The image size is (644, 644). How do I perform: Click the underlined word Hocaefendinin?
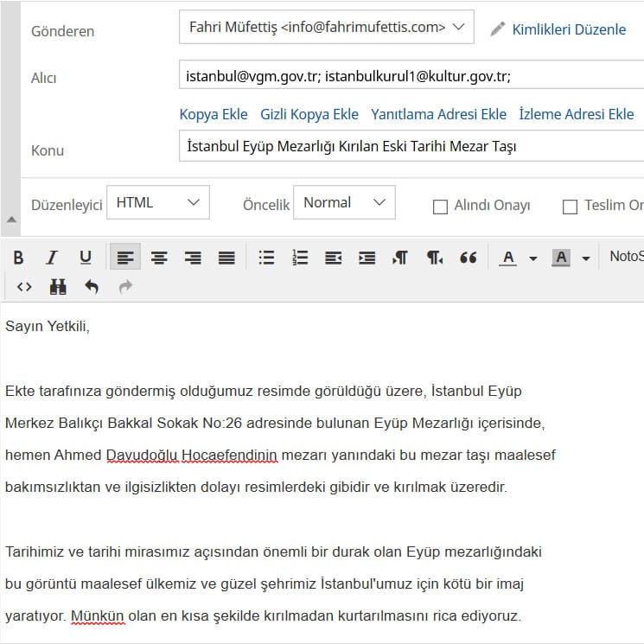point(230,455)
